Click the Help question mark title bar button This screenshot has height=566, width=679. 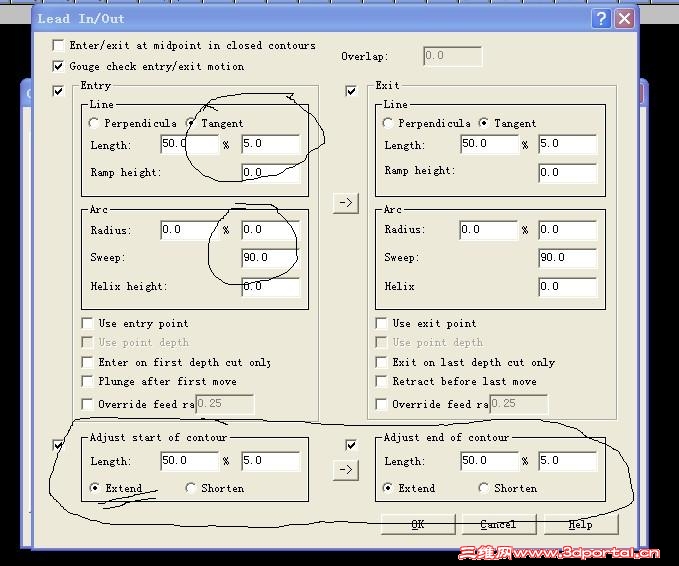[601, 19]
